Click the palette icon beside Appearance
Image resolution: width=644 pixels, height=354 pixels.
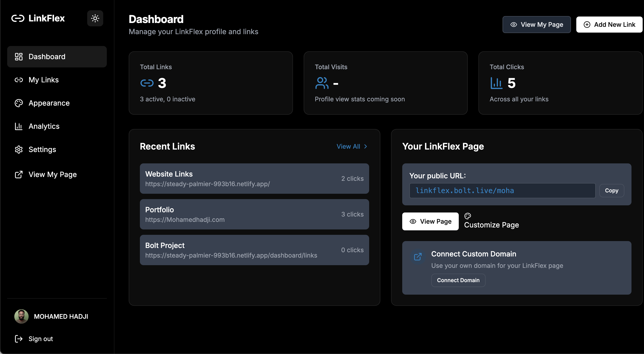19,103
